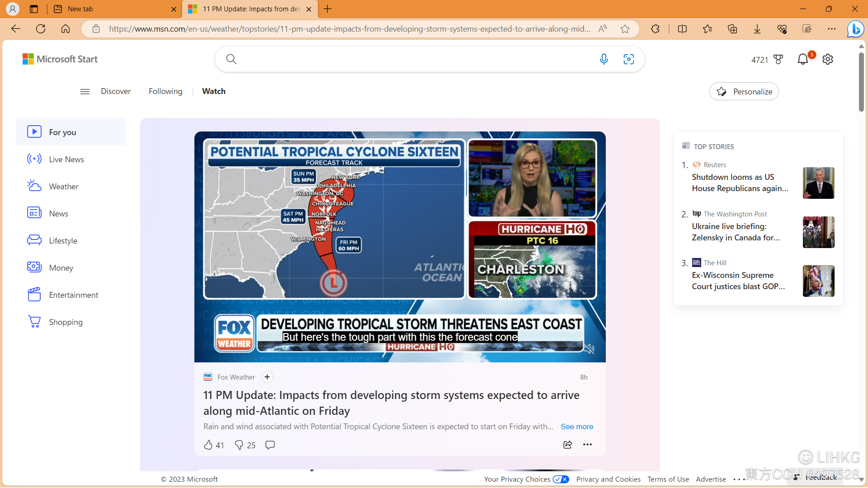Refresh the current page
868x488 pixels.
coord(41,29)
